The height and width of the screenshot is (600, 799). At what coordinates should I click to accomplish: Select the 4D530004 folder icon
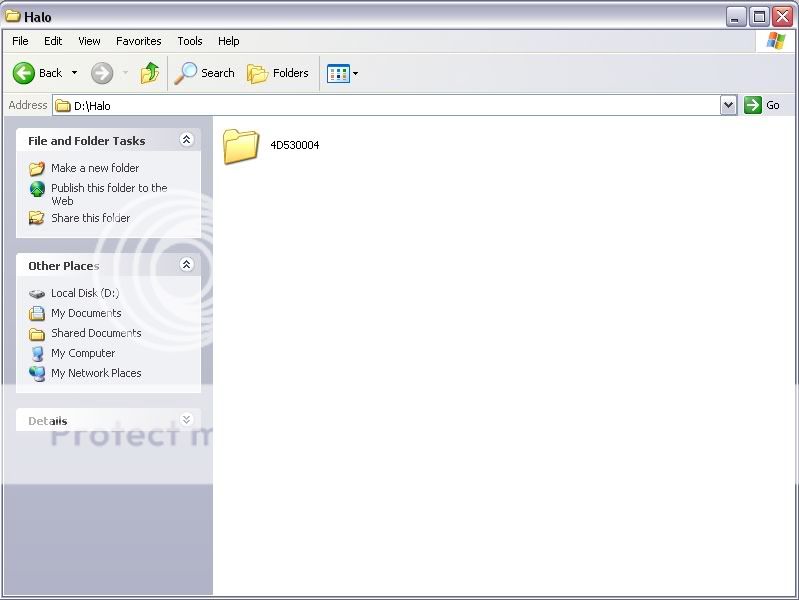point(241,146)
